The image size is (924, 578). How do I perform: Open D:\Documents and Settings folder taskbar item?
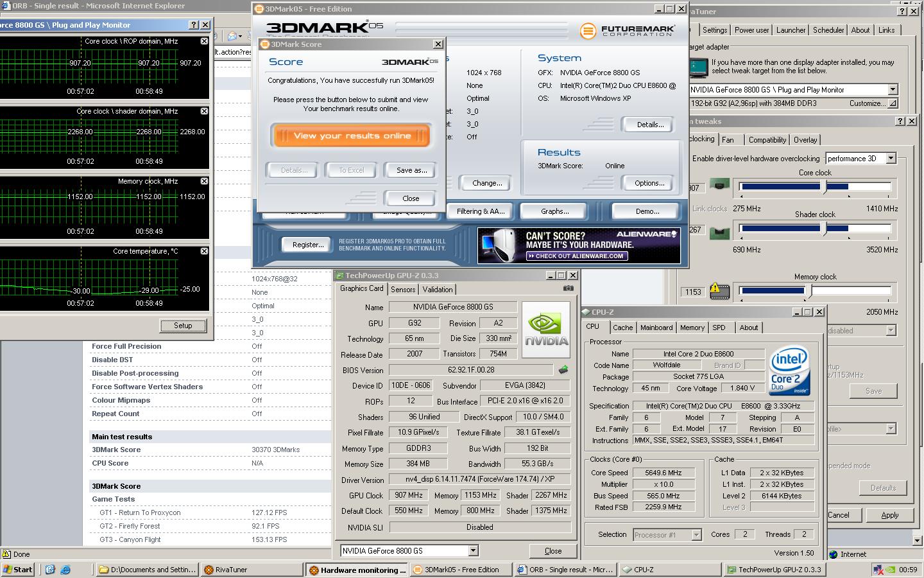pyautogui.click(x=147, y=570)
